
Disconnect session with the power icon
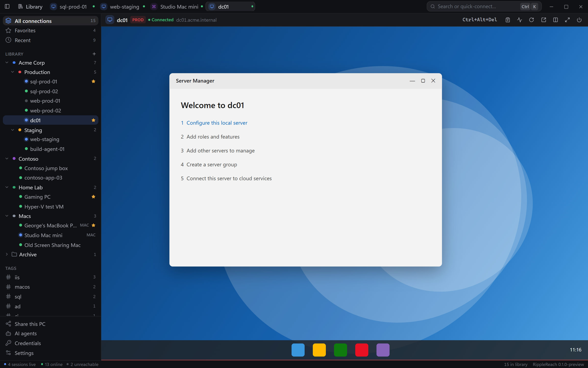click(579, 20)
